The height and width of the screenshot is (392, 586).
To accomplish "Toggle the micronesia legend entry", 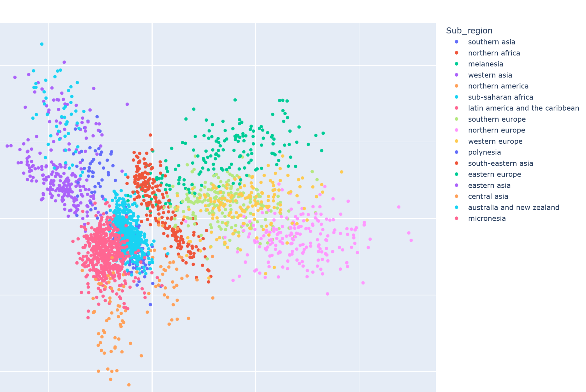I will (x=487, y=219).
